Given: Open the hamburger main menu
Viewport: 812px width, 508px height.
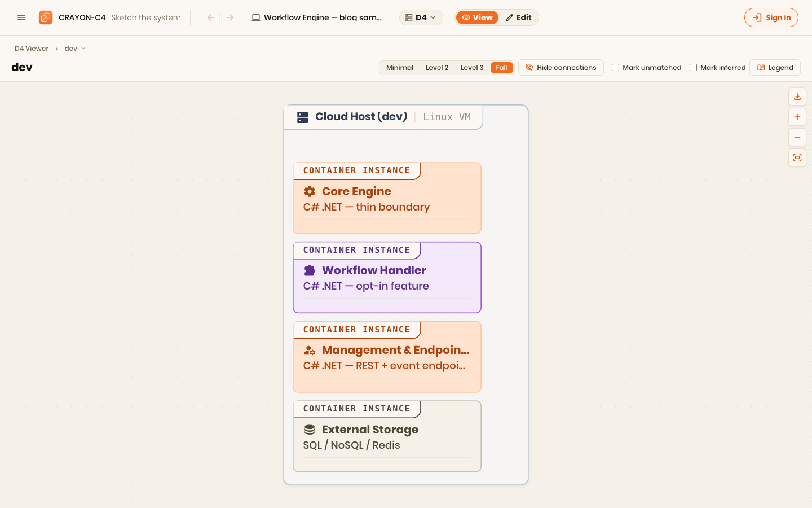Looking at the screenshot, I should pos(21,17).
